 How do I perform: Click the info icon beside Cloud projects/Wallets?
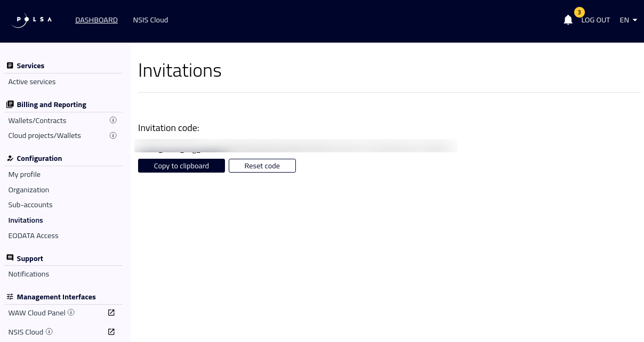113,135
